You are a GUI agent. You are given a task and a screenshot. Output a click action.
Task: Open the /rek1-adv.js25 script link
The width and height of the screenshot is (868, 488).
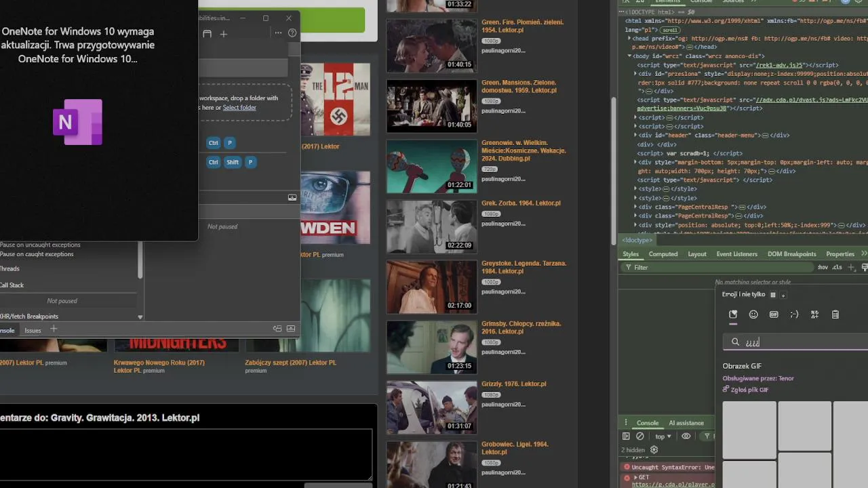pyautogui.click(x=779, y=65)
